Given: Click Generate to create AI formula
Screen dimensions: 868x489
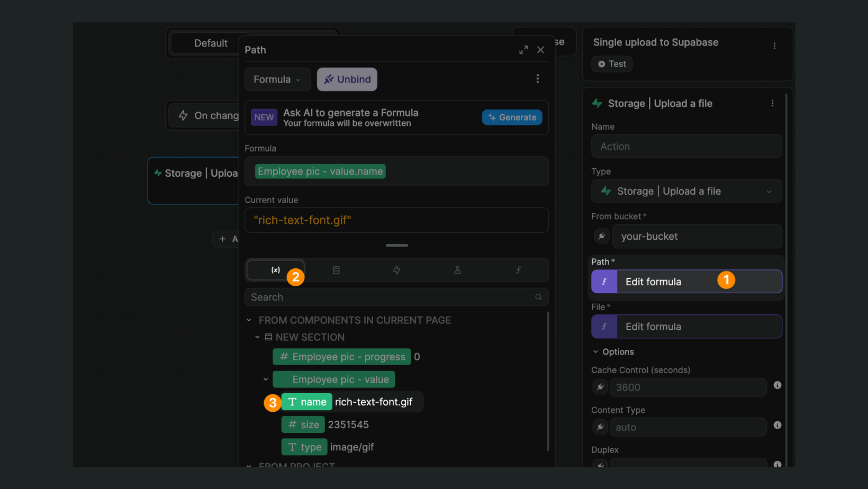Looking at the screenshot, I should coord(512,117).
